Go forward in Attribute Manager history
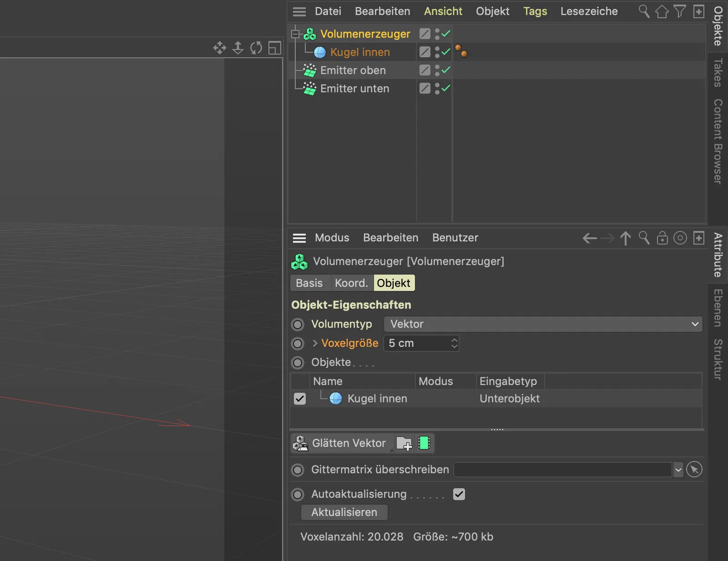 [607, 238]
